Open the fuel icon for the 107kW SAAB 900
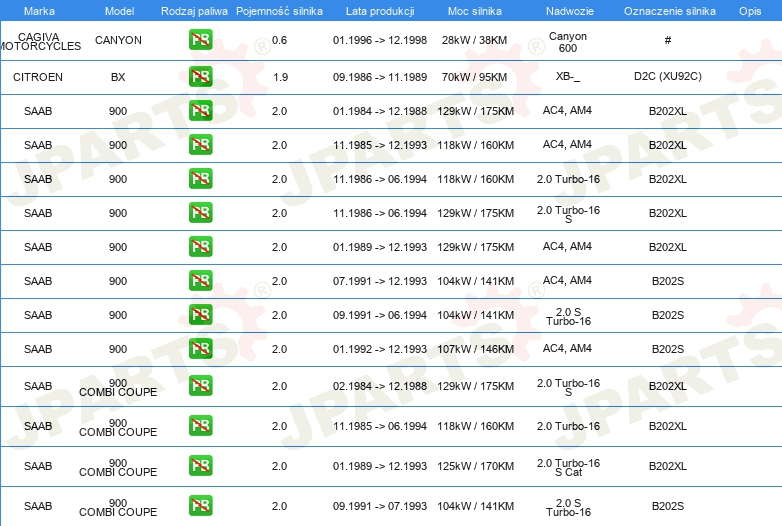Image resolution: width=782 pixels, height=526 pixels. pyautogui.click(x=200, y=349)
